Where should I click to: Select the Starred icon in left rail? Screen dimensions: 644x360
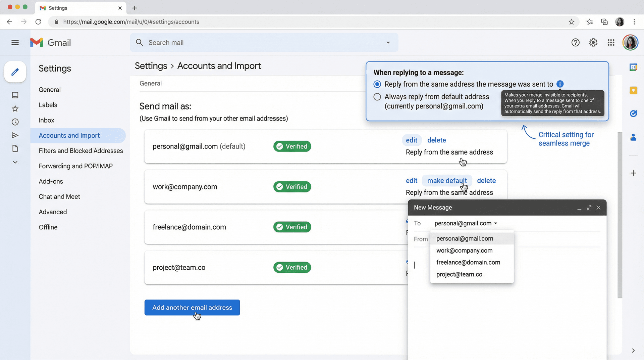(15, 108)
